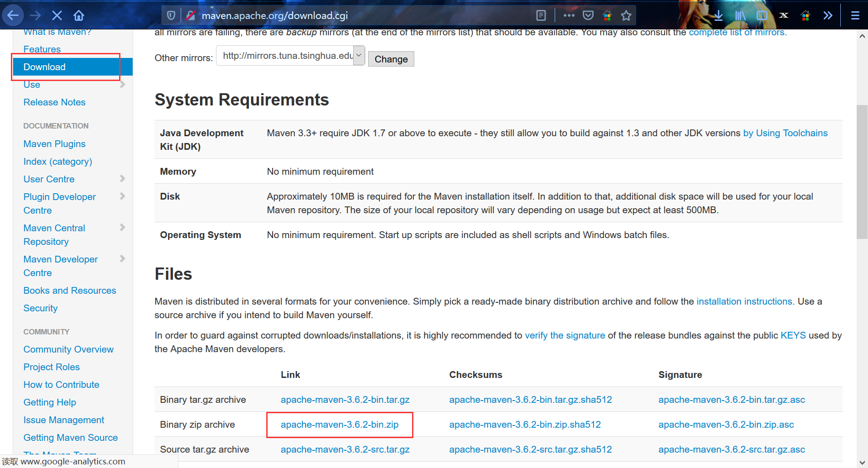The height and width of the screenshot is (468, 868).
Task: Open the User Centre link
Action: tap(49, 179)
